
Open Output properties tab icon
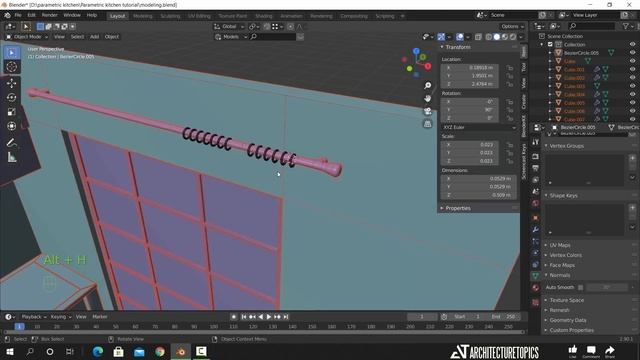tap(535, 168)
